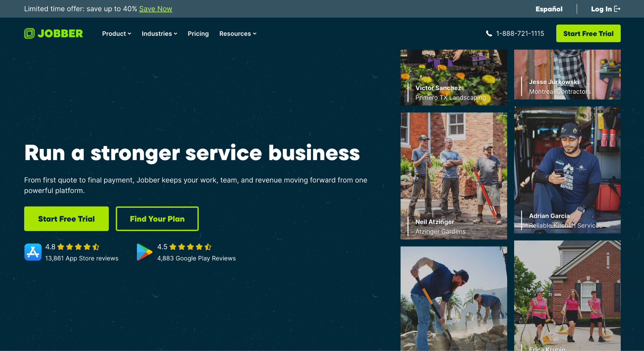Image resolution: width=644 pixels, height=351 pixels.
Task: Click 'Montreal Contractors' caption
Action: click(x=560, y=92)
